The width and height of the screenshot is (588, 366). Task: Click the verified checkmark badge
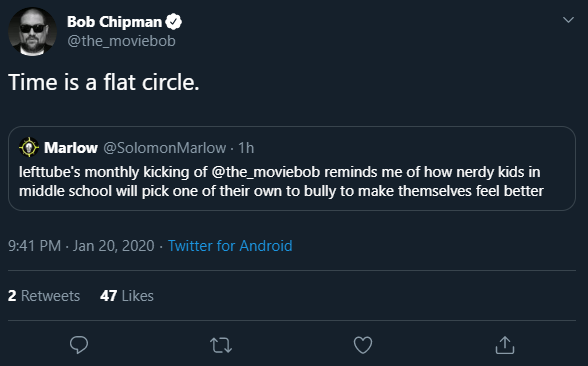[x=174, y=22]
